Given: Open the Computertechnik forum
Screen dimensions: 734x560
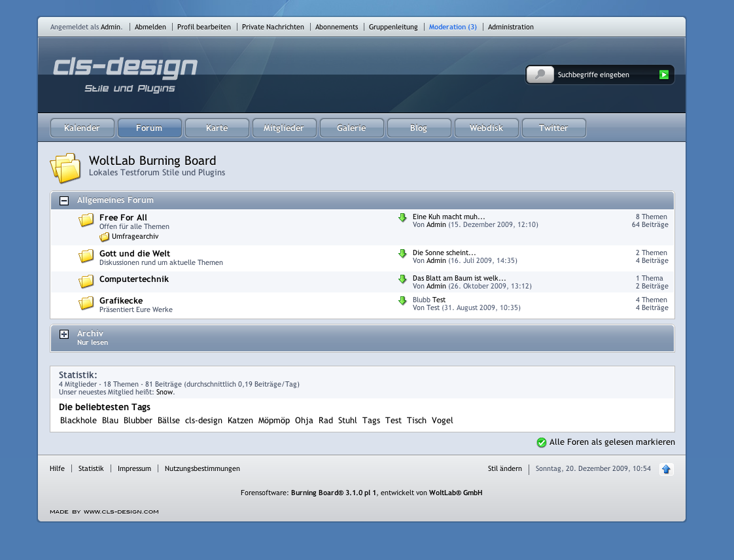Looking at the screenshot, I should [x=133, y=279].
